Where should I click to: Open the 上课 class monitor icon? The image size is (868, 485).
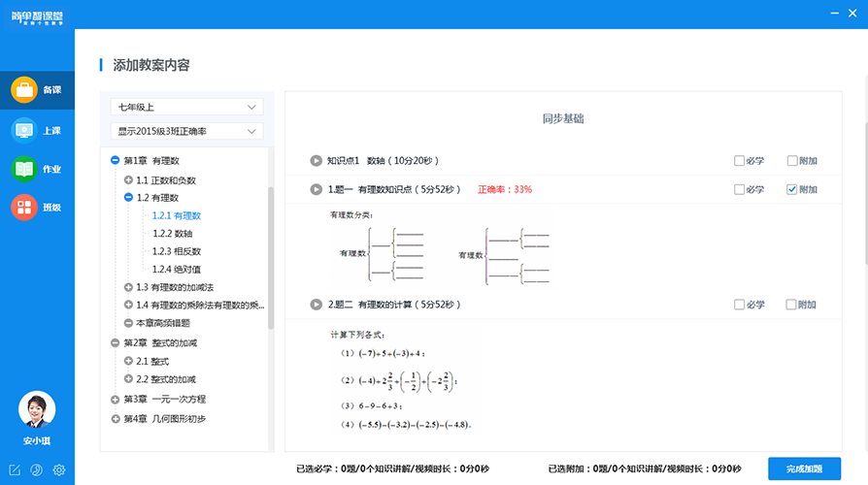24,131
